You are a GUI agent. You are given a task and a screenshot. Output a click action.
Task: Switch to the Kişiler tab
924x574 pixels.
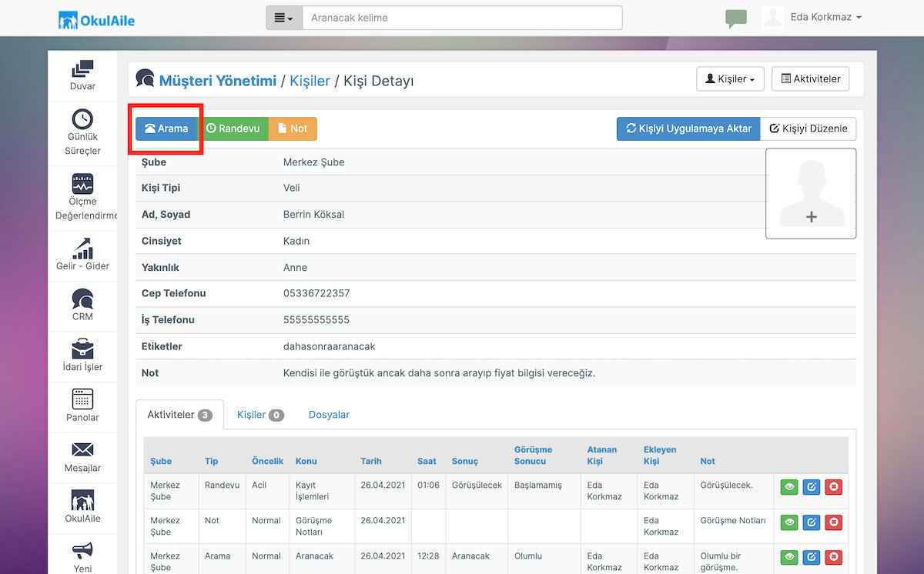[260, 415]
